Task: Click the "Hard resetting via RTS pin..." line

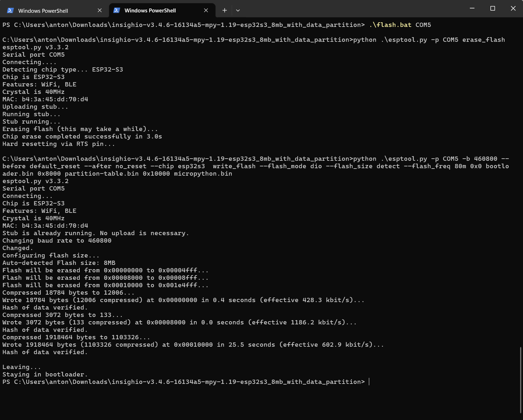Action: (59, 144)
